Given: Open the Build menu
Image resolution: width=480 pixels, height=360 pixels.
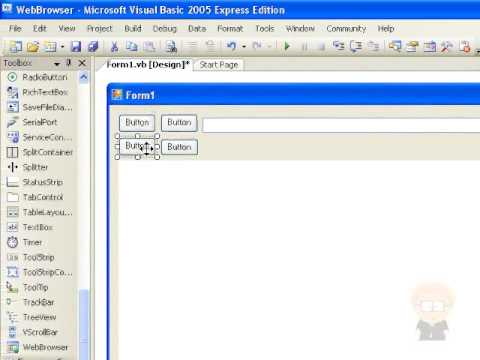Looking at the screenshot, I should [133, 29].
